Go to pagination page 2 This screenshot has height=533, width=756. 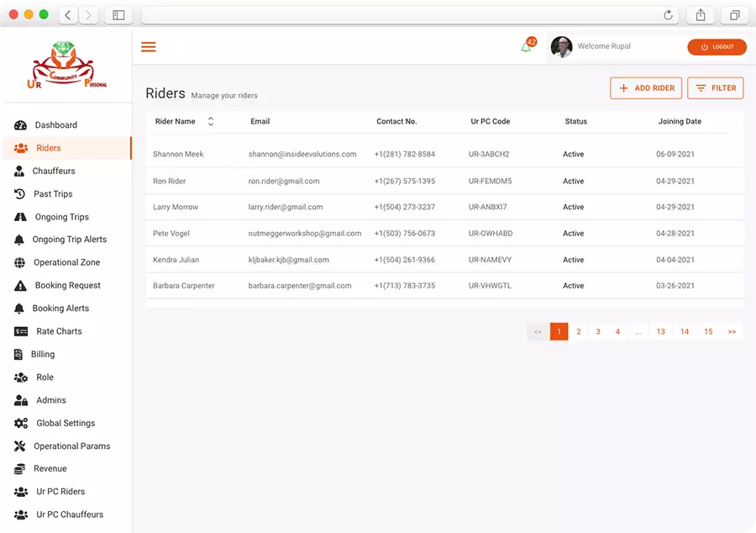[579, 332]
